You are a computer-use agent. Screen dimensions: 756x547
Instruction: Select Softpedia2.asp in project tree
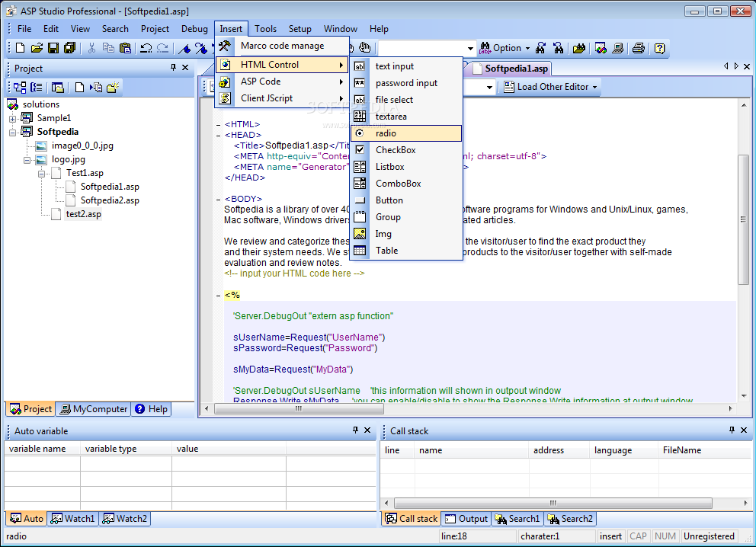click(x=110, y=200)
